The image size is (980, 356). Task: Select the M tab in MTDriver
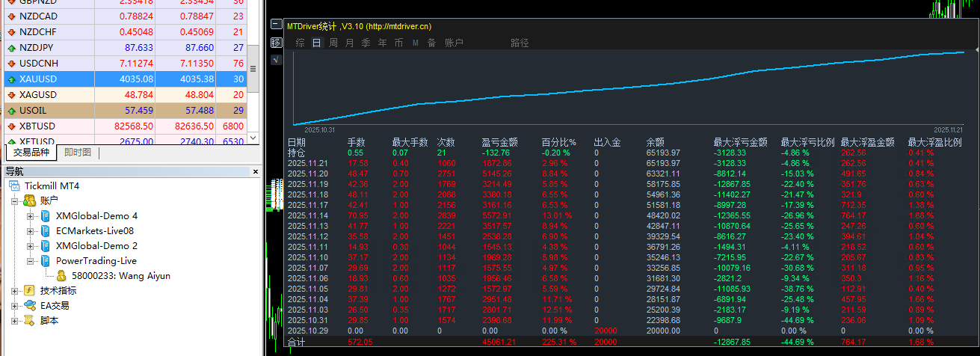coord(415,43)
